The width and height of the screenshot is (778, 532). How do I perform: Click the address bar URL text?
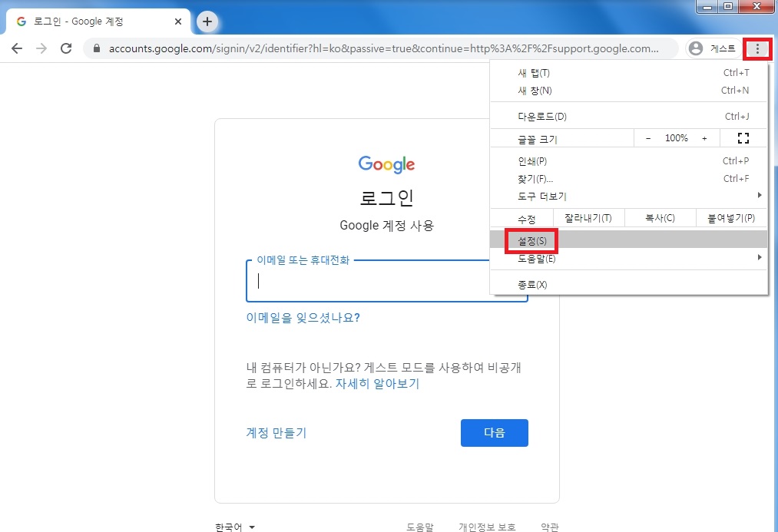[383, 48]
